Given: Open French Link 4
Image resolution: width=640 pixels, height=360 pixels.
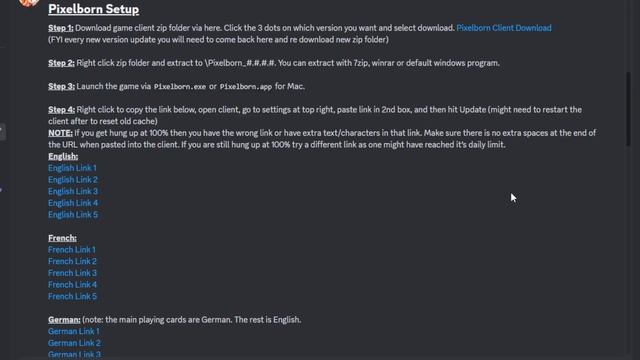Looking at the screenshot, I should click(x=72, y=284).
